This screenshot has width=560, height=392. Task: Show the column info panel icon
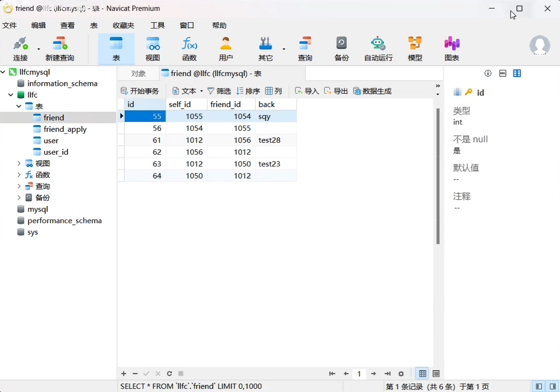(x=517, y=73)
